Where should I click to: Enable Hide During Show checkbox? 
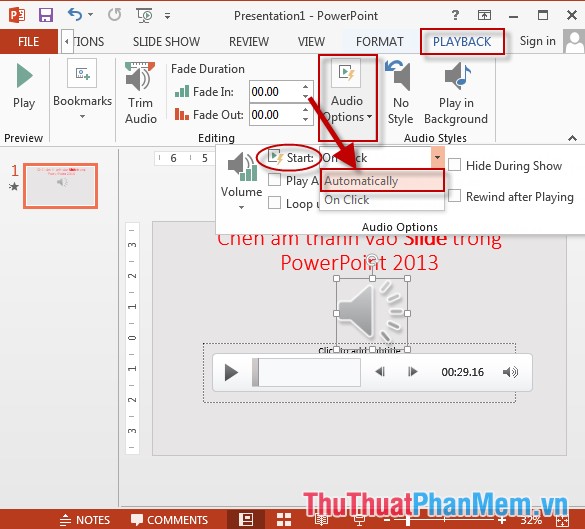click(x=454, y=165)
